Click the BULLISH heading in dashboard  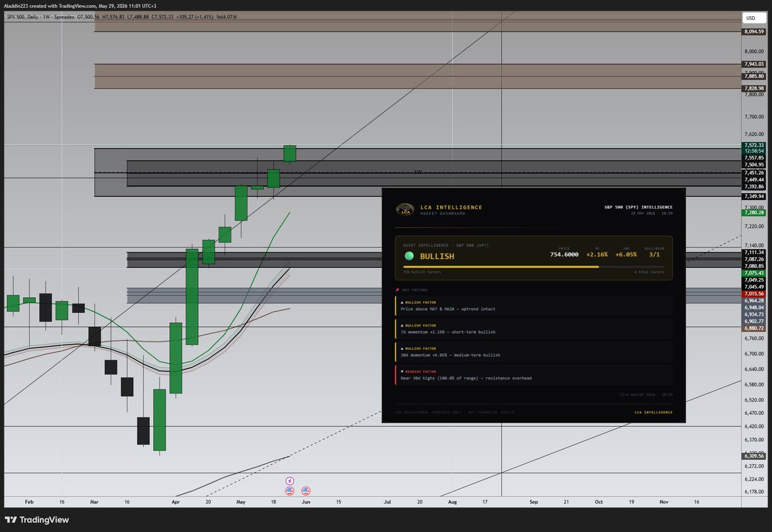(437, 256)
